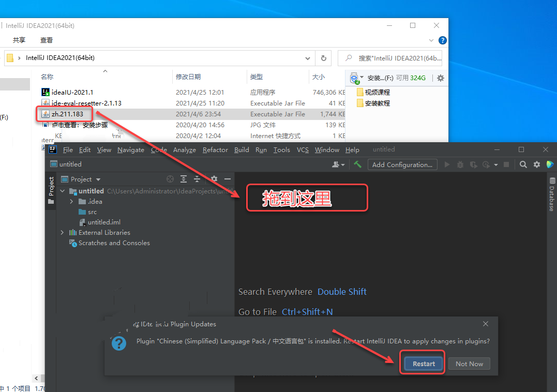The image size is (557, 392).
Task: Click the Run play icon
Action: (447, 164)
